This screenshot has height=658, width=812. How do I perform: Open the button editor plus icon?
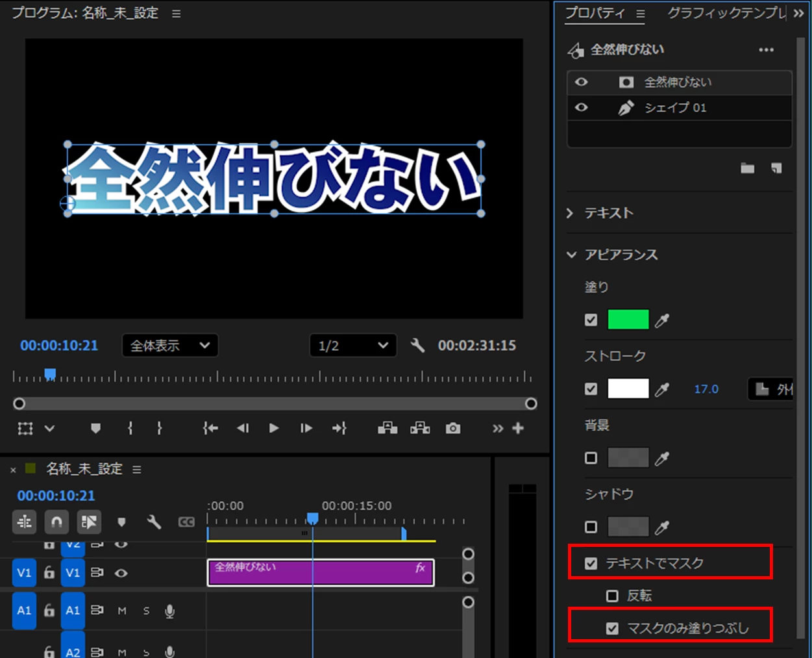518,428
